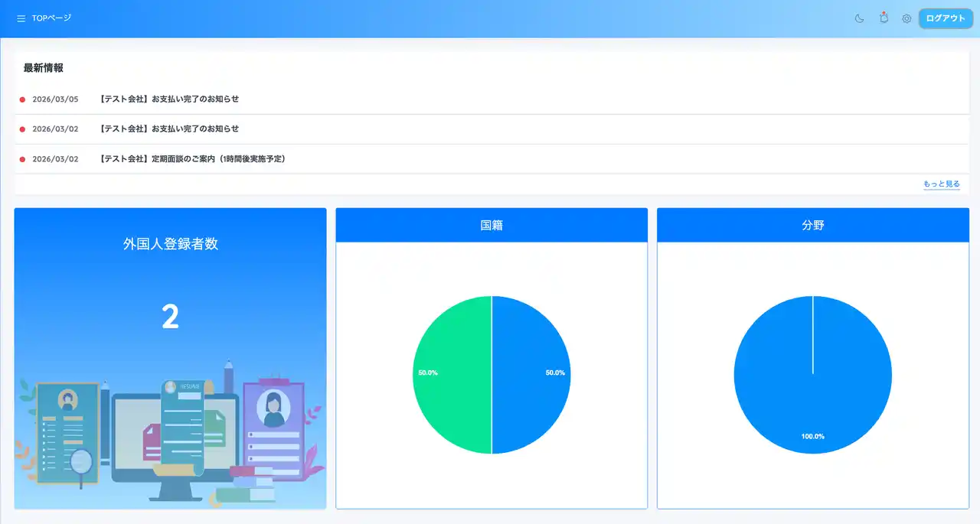Click the 外国人登録者数 card title
980x524 pixels.
170,244
